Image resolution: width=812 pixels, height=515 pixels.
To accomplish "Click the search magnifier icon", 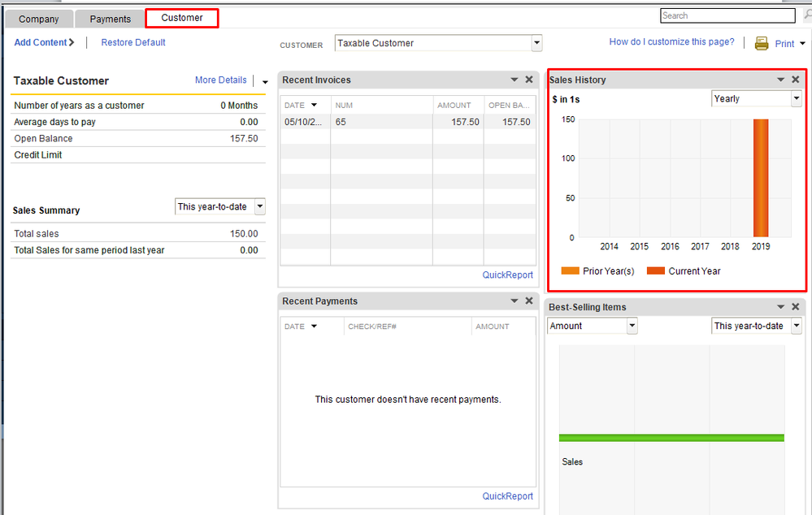I will point(806,15).
